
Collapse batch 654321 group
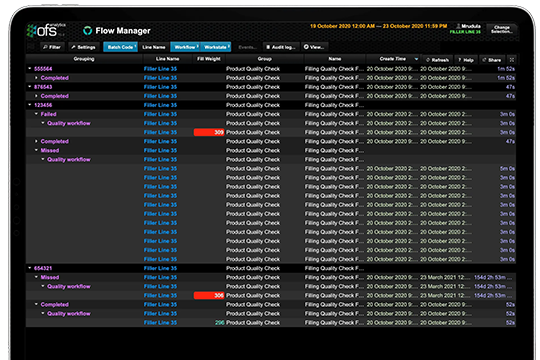30,268
